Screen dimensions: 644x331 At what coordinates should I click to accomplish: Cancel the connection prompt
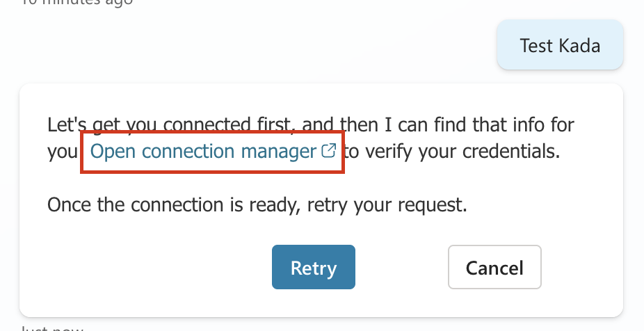(494, 268)
